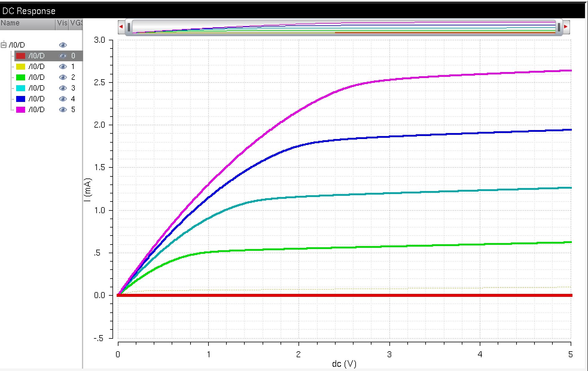
Task: Click the -.5 y-axis tick label
Action: pyautogui.click(x=98, y=338)
